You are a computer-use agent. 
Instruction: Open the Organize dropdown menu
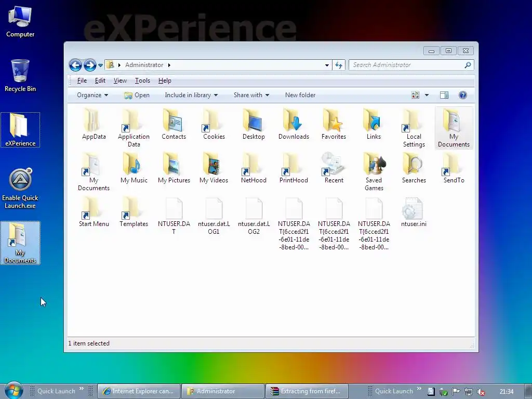pyautogui.click(x=92, y=95)
